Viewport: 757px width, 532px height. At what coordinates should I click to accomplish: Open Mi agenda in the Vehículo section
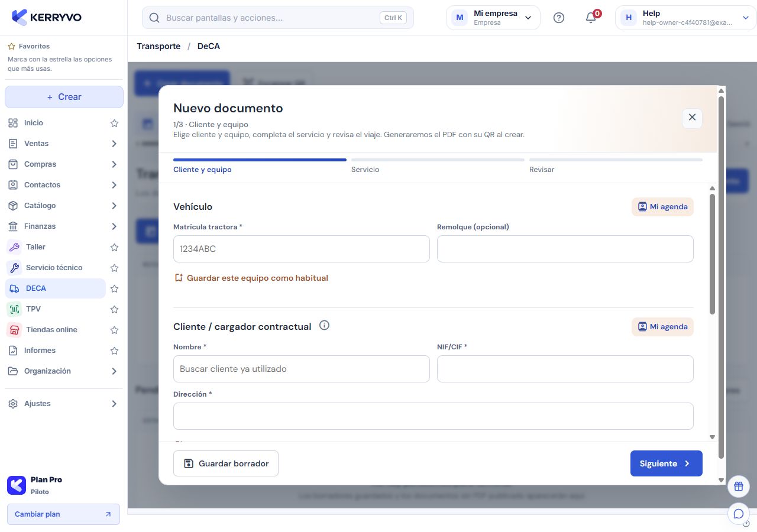(x=662, y=207)
